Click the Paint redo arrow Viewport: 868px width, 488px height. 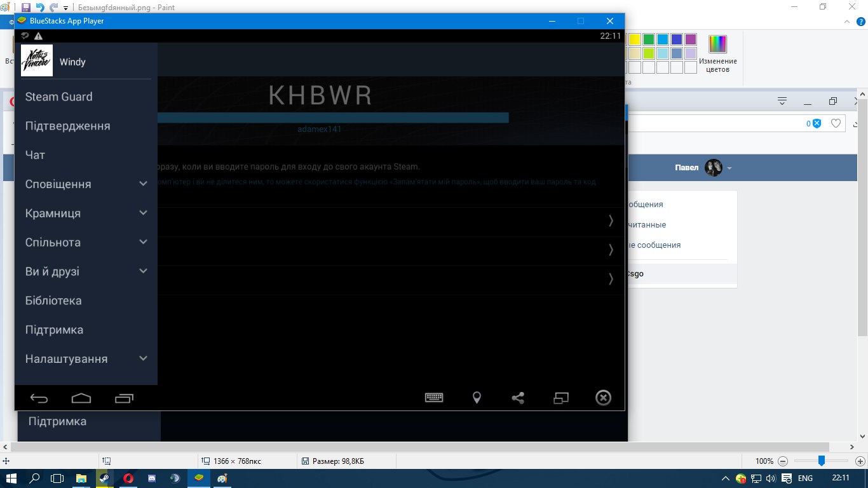53,8
